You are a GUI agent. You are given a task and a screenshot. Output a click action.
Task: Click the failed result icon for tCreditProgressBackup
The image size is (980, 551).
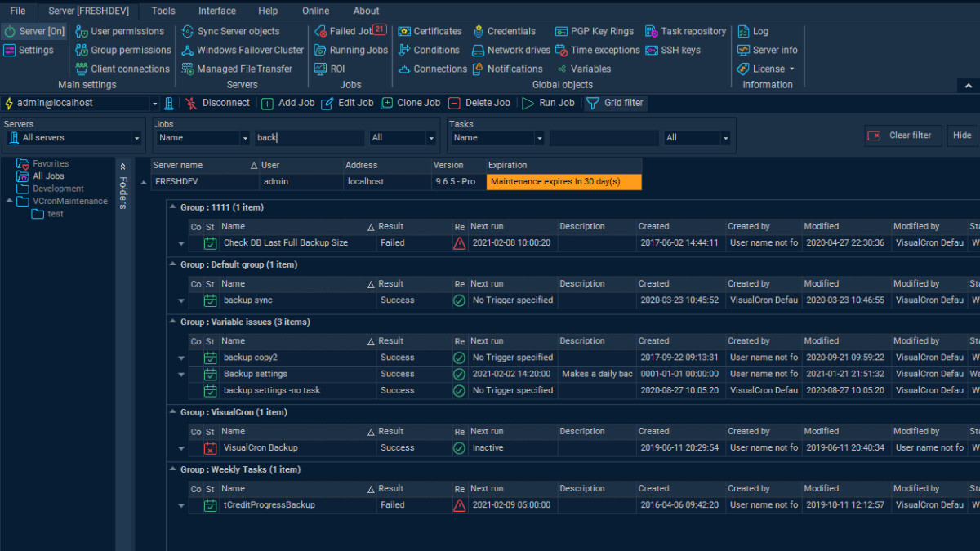click(459, 505)
